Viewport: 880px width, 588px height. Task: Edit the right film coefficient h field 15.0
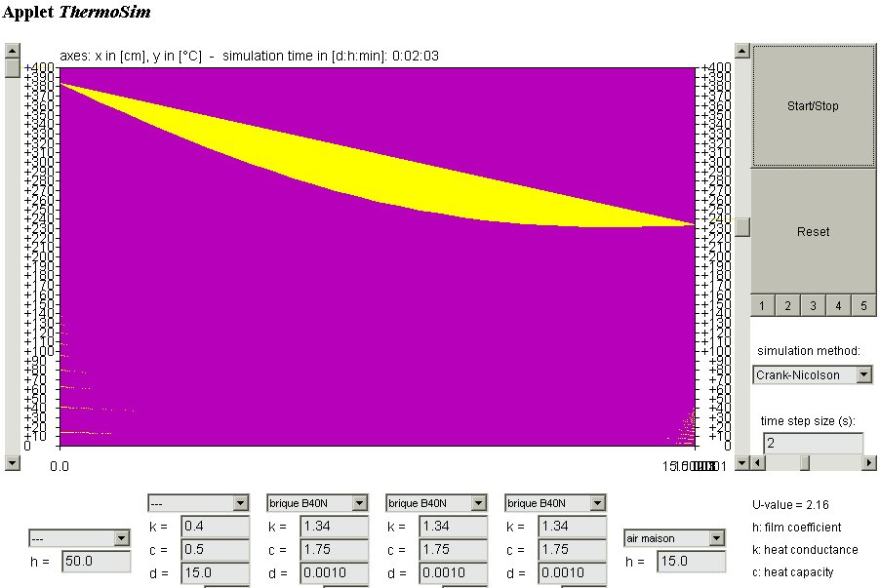coord(691,561)
